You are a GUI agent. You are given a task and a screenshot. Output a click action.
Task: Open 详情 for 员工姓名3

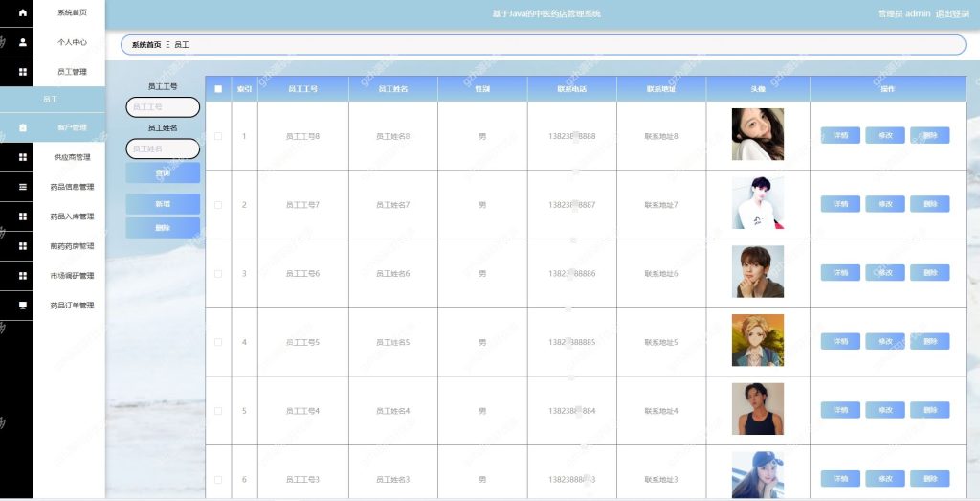tap(840, 479)
